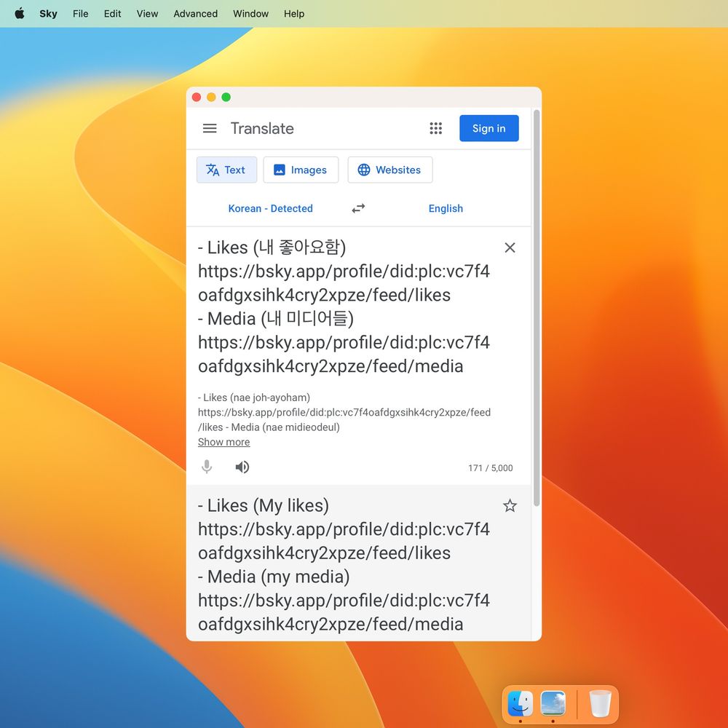Screen dimensions: 728x728
Task: Choose Korean - Detected source language
Action: 270,208
